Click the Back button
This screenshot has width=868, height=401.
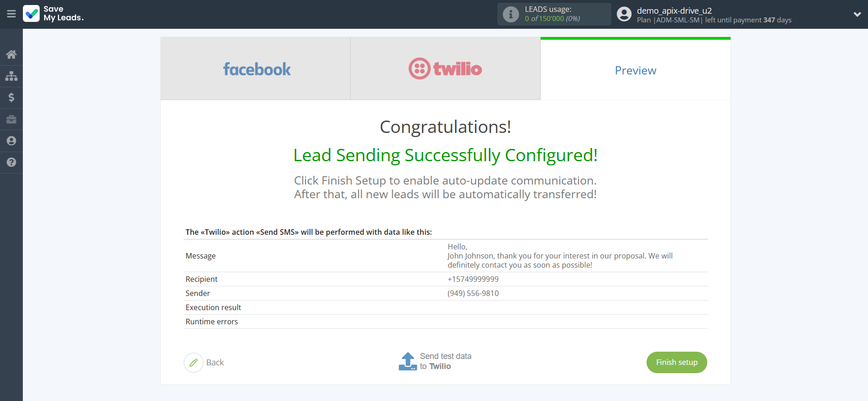pos(215,362)
